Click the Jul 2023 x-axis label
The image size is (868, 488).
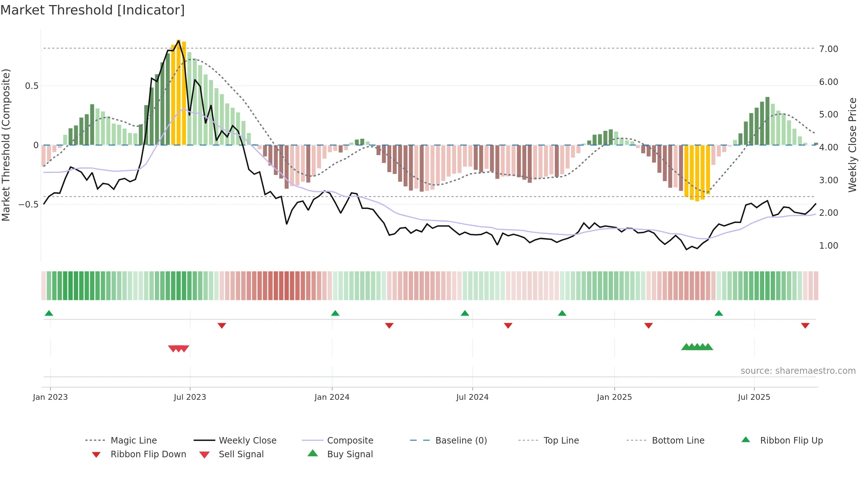(x=190, y=397)
